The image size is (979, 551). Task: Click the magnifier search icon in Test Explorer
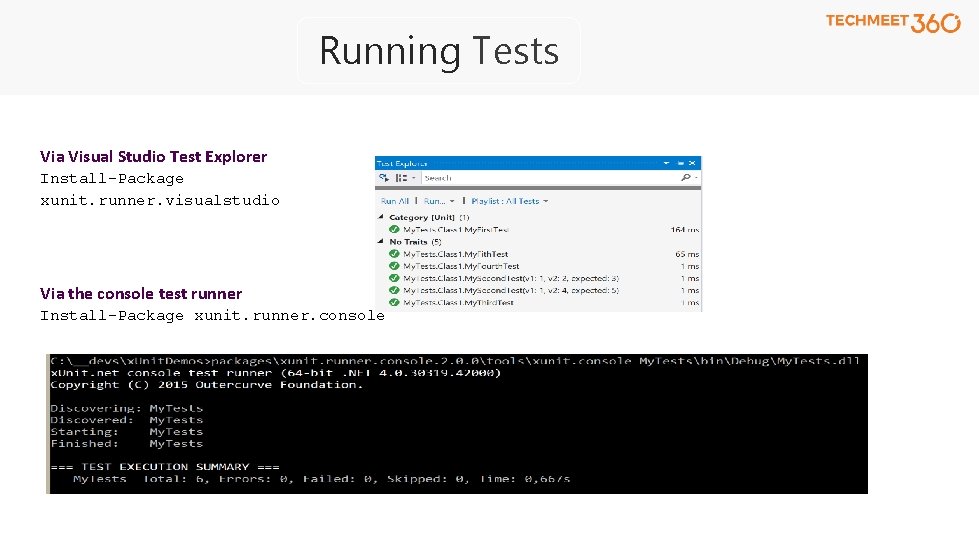tap(686, 178)
